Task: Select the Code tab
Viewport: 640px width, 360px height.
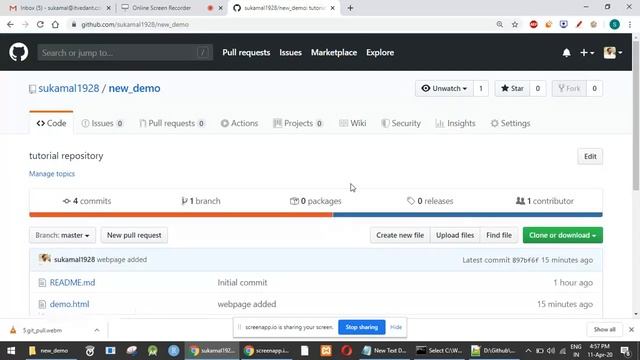Action: [51, 123]
